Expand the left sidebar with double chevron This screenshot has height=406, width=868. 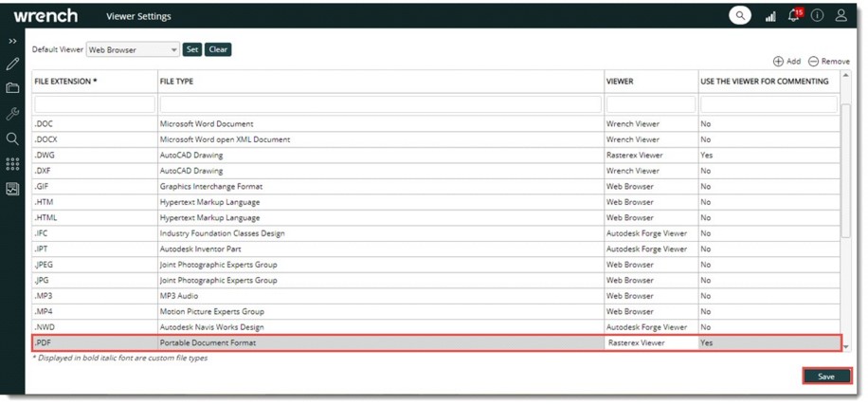point(12,42)
